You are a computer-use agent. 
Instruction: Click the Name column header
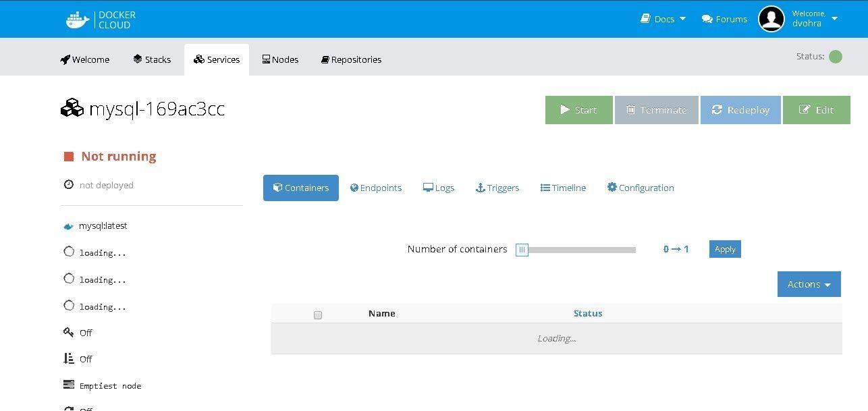coord(382,313)
